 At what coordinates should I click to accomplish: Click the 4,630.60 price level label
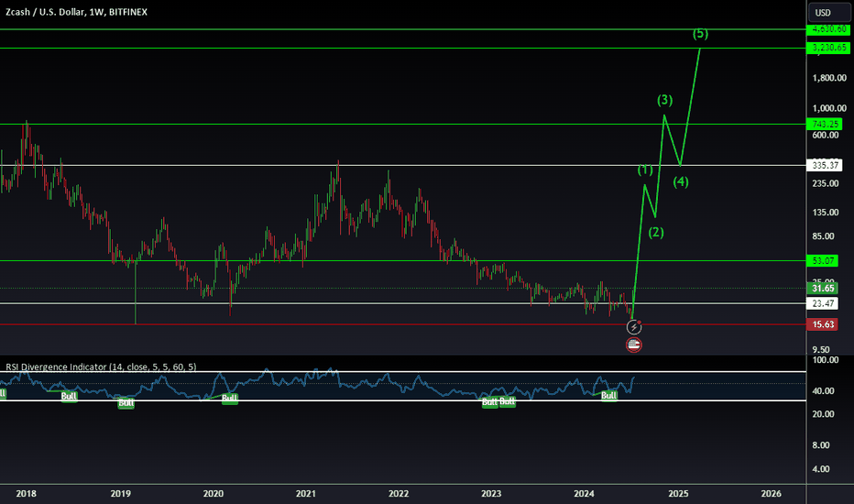829,29
